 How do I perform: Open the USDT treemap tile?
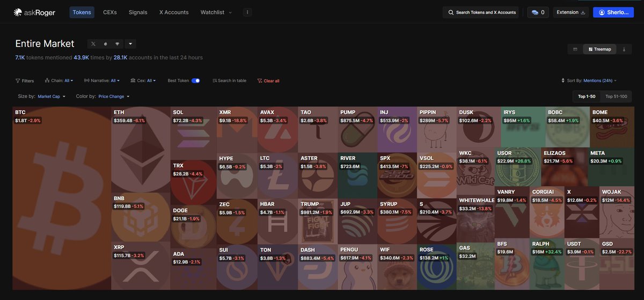(582, 264)
